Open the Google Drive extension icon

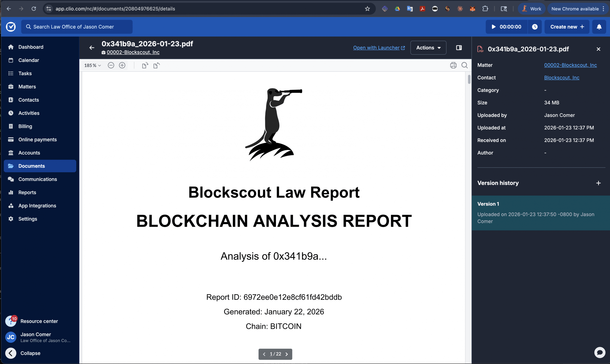(x=397, y=9)
